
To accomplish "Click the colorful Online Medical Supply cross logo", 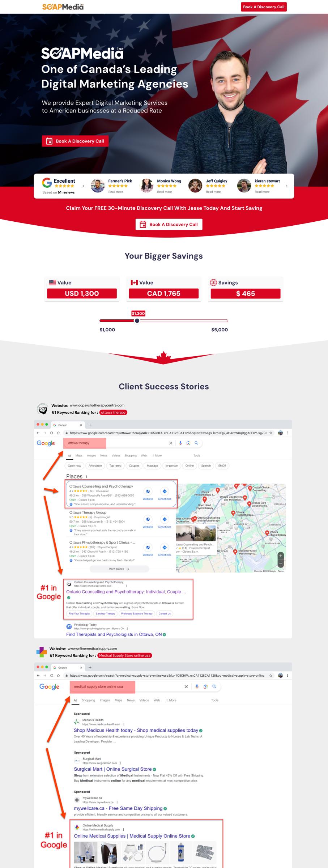I will (x=42, y=652).
